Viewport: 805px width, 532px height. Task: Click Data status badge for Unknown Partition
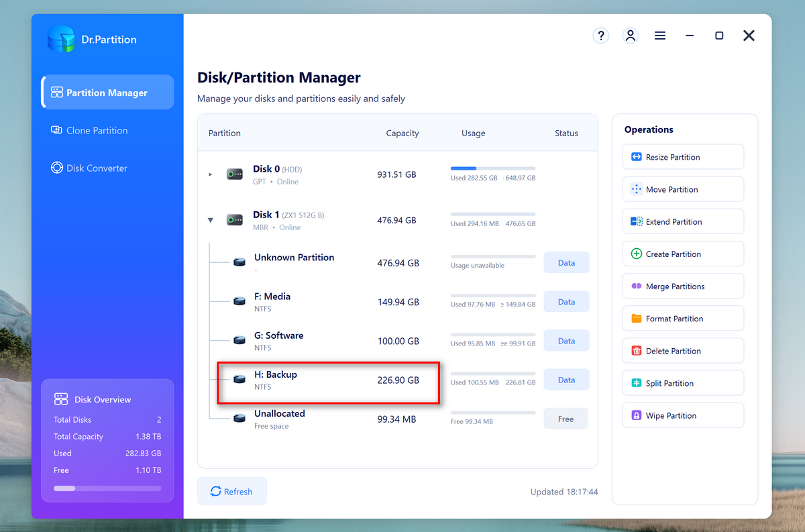[566, 263]
